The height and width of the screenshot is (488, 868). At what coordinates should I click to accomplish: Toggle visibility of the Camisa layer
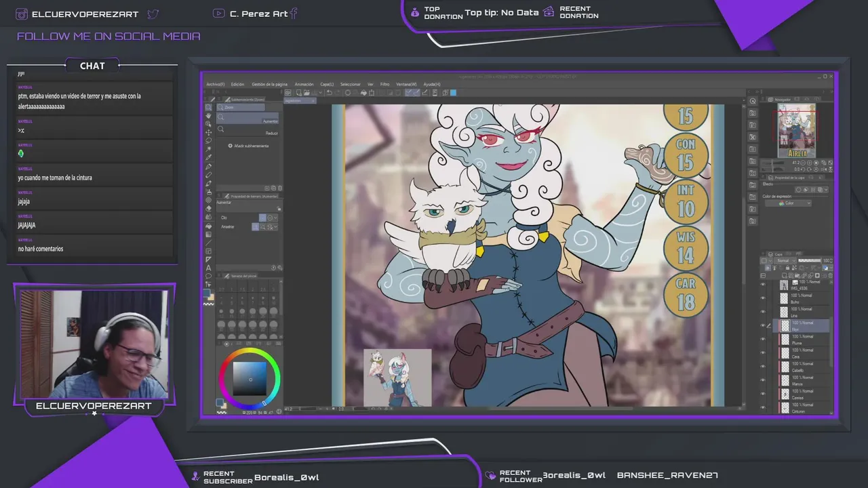click(x=763, y=394)
